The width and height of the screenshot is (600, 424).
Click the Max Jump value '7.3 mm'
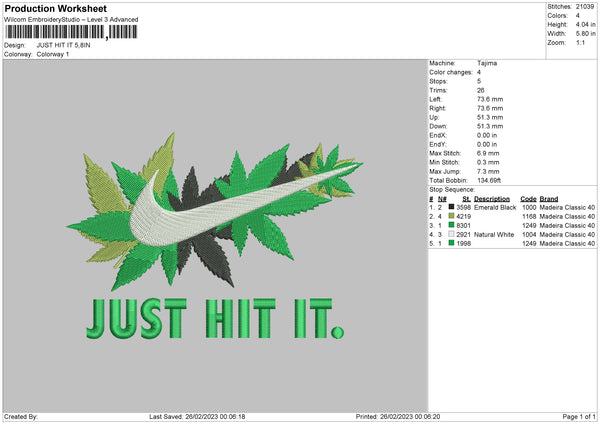[x=488, y=171]
